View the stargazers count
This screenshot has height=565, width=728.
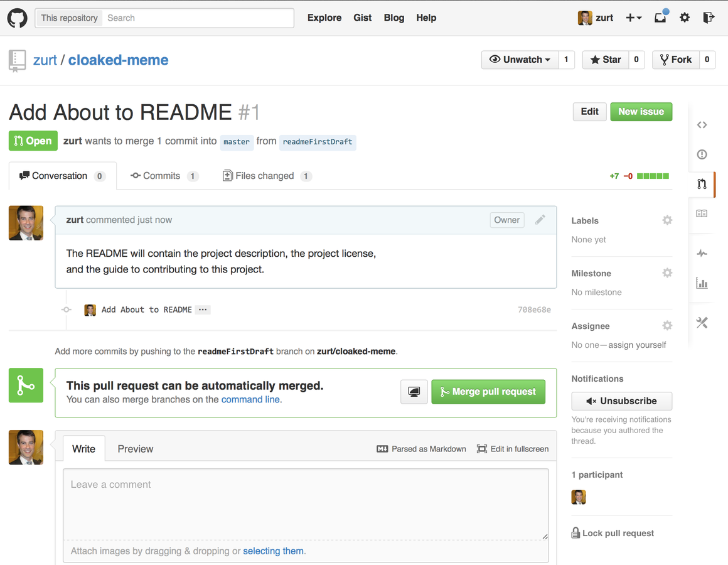[x=636, y=60]
